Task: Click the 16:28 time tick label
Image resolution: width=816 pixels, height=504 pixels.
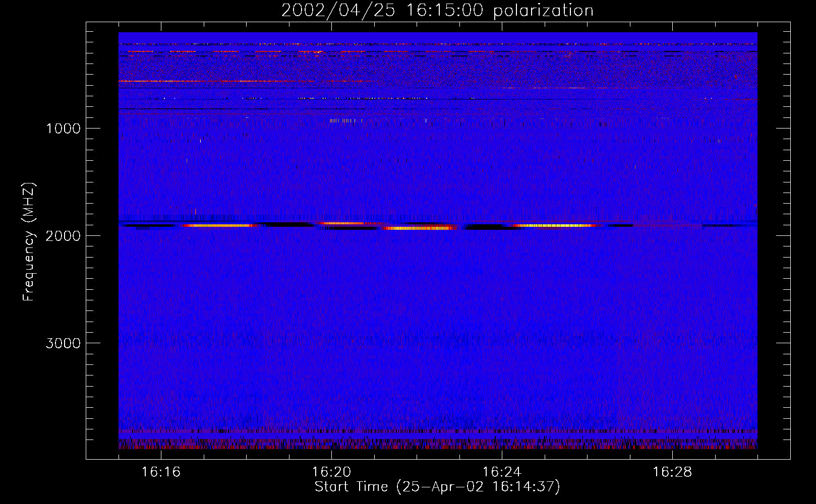Action: [x=672, y=472]
